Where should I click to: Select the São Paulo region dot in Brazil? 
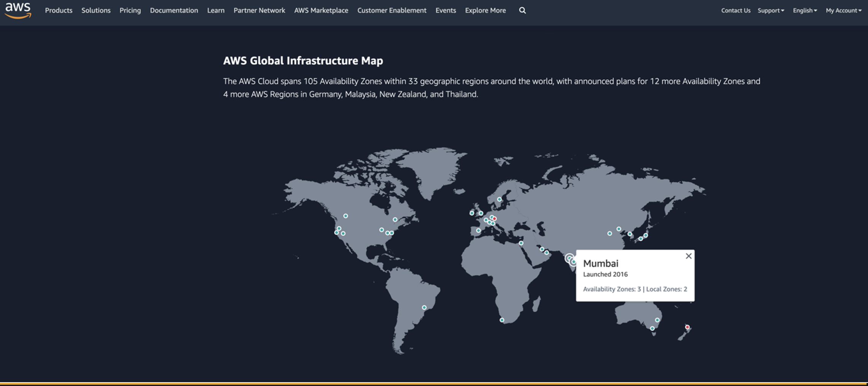(424, 308)
